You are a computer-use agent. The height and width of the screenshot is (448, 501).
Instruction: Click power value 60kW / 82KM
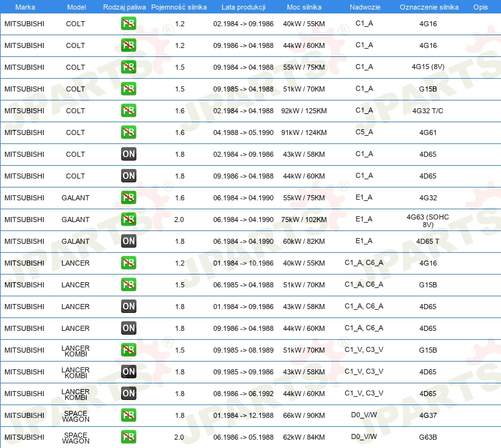[x=304, y=241]
